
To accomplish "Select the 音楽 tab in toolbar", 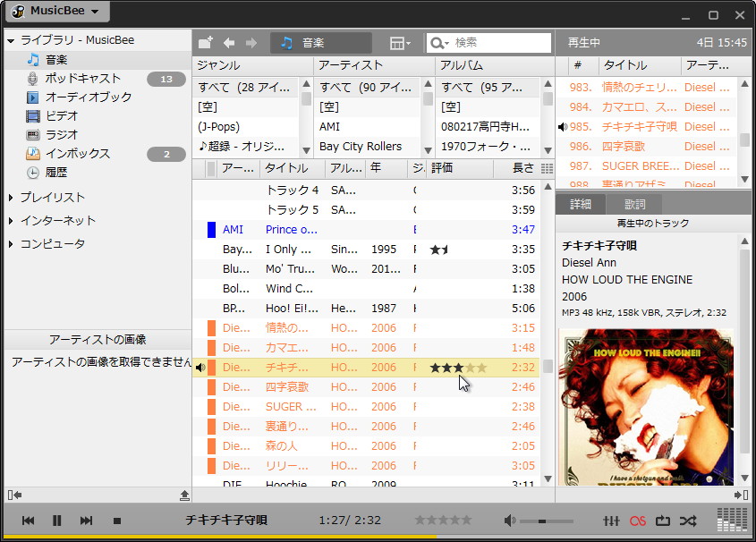I will (319, 42).
